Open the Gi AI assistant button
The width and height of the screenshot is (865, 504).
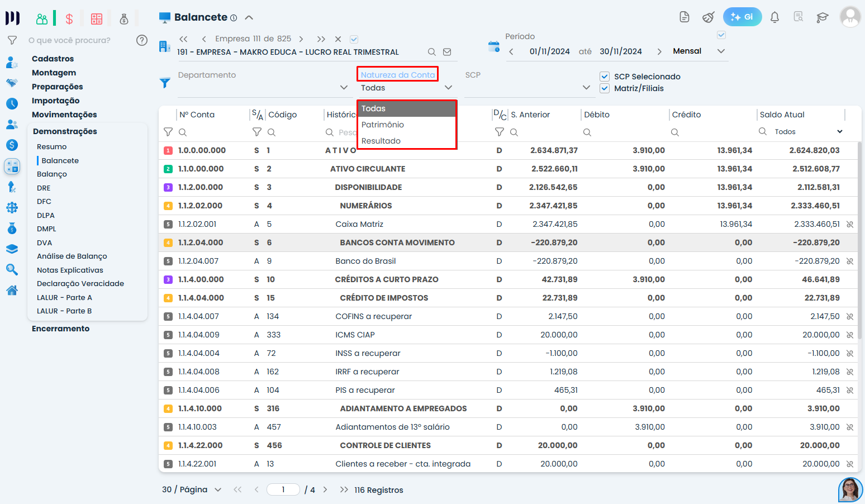(x=742, y=17)
